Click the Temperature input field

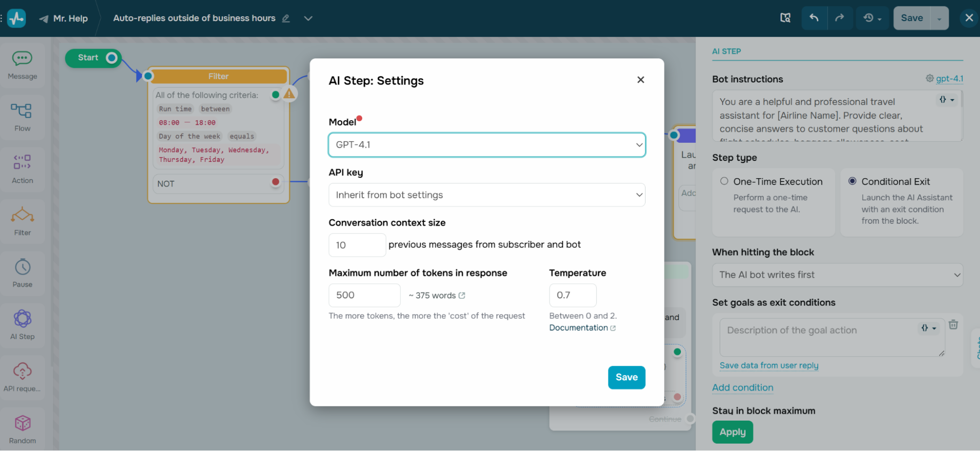(x=573, y=295)
